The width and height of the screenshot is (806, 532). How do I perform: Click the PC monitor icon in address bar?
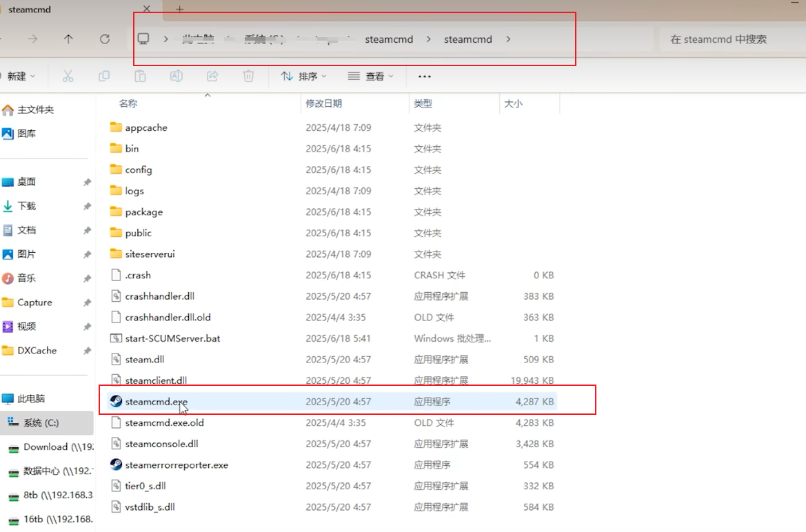(x=143, y=39)
